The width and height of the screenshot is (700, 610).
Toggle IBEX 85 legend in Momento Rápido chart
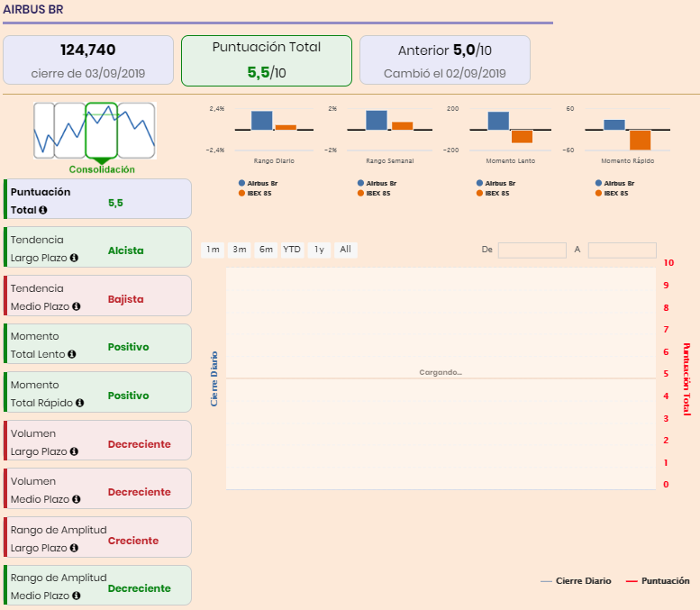point(611,194)
